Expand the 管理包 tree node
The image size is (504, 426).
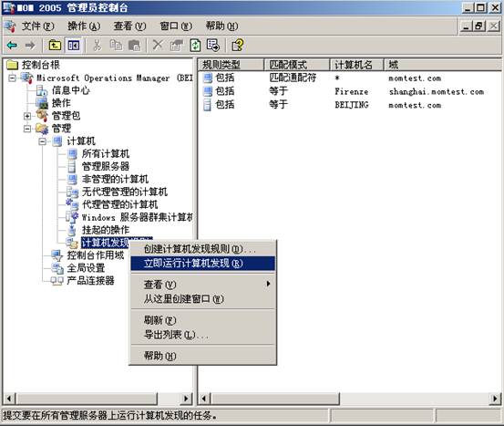[27, 116]
